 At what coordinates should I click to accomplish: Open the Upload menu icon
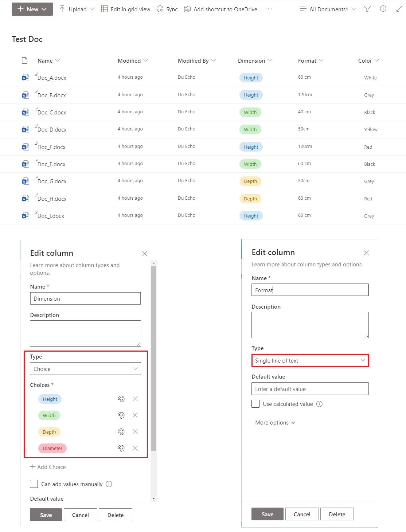click(x=62, y=9)
